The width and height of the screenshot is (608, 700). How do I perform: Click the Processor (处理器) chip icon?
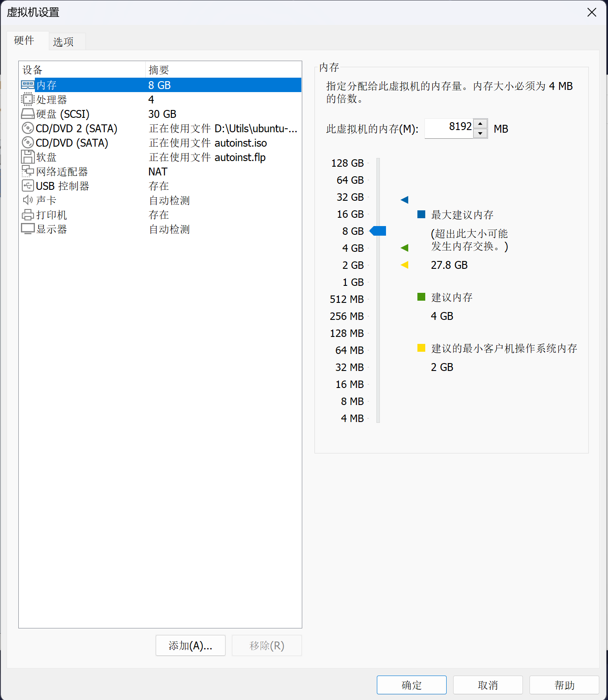pos(28,99)
